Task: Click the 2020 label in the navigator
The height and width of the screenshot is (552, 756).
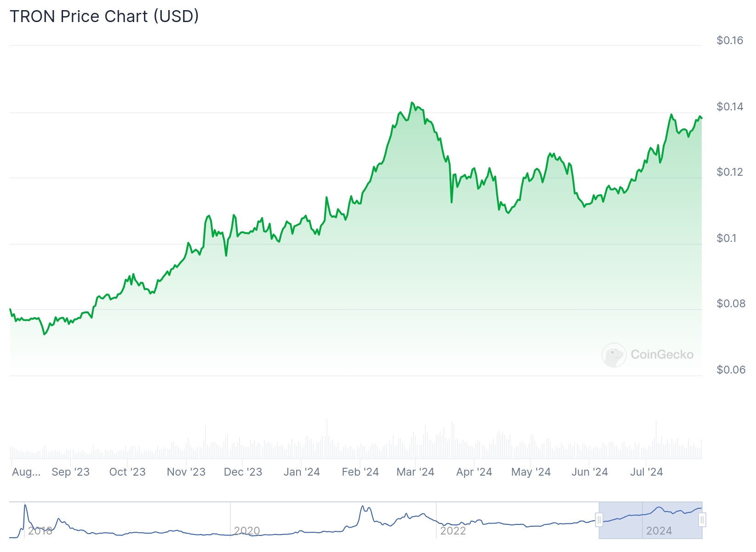Action: [247, 531]
